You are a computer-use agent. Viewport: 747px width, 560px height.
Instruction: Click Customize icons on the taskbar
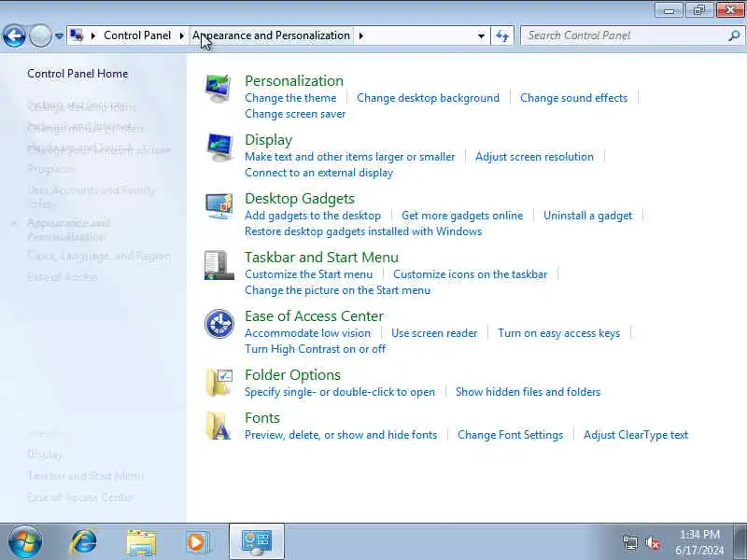(471, 274)
